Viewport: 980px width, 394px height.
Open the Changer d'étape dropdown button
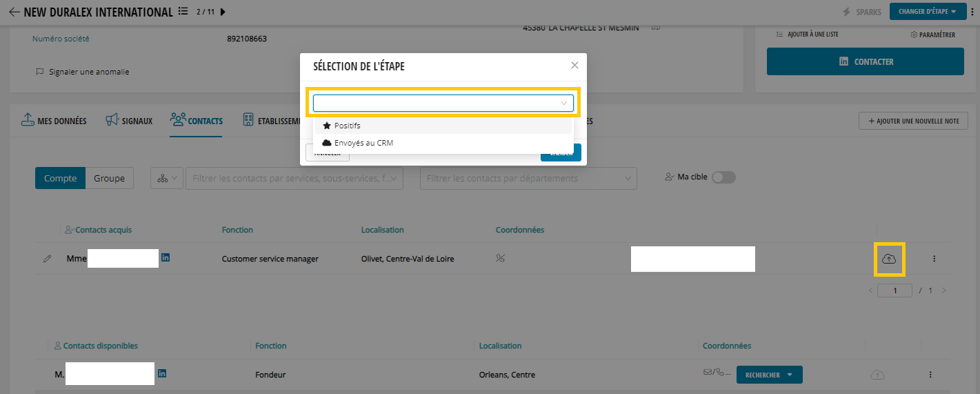(x=927, y=12)
